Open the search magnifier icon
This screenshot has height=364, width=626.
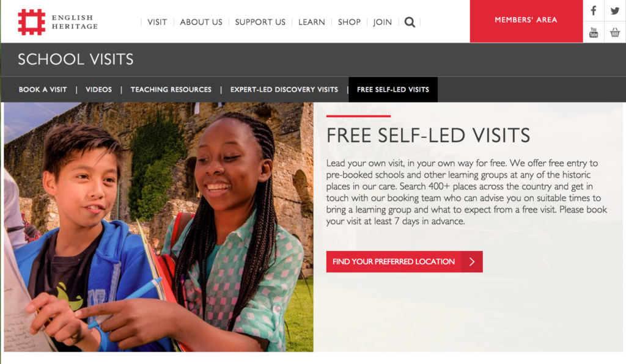tap(410, 23)
